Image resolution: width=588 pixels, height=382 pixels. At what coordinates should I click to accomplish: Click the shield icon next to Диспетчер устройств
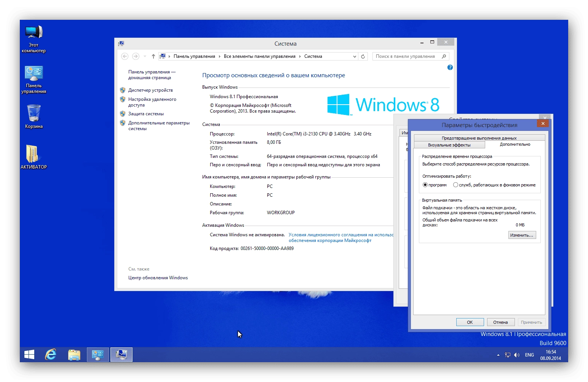pyautogui.click(x=123, y=90)
